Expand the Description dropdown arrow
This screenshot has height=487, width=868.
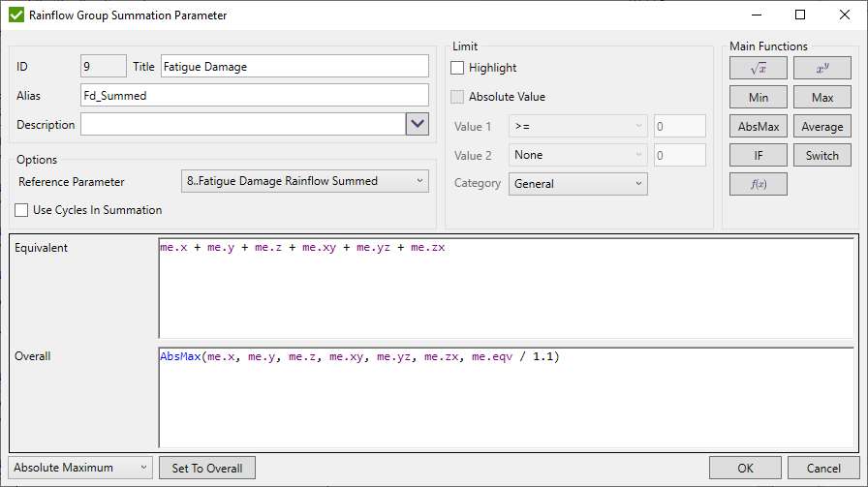point(417,124)
